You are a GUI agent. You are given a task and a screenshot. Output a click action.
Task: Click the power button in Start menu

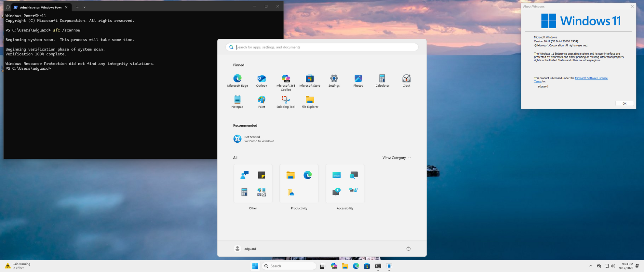[409, 249]
